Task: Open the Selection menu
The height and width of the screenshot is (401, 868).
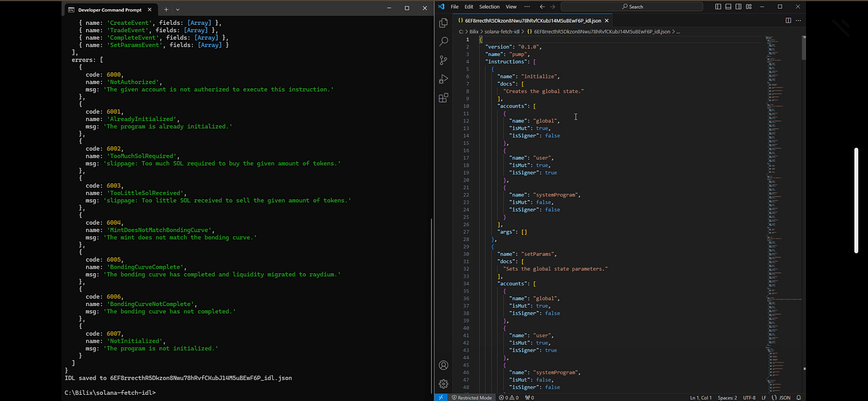Action: tap(489, 7)
